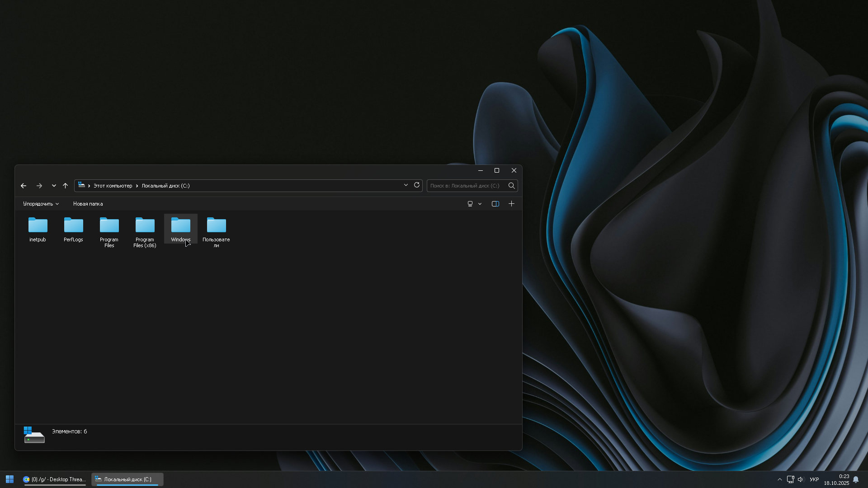Toggle the preview pane button
The width and height of the screenshot is (868, 488).
495,204
